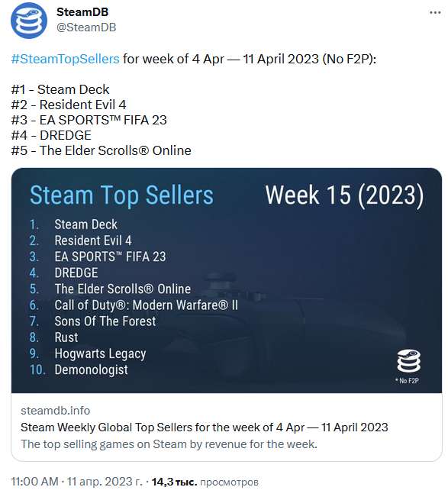Click the Steam Deck entry in the image list
This screenshot has width=448, height=500.
[85, 224]
